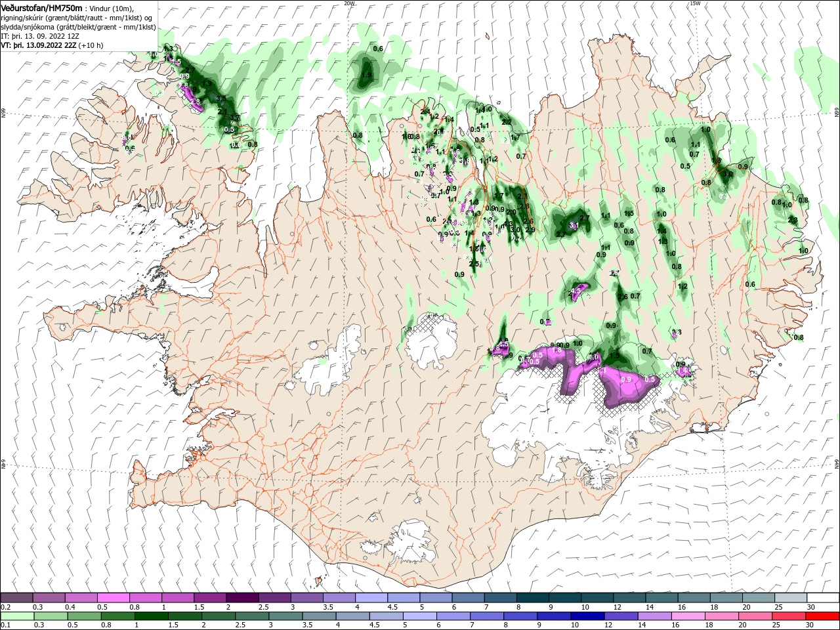Click 'VT: þri. 13.09.2022 22Z' valid time

(x=38, y=46)
